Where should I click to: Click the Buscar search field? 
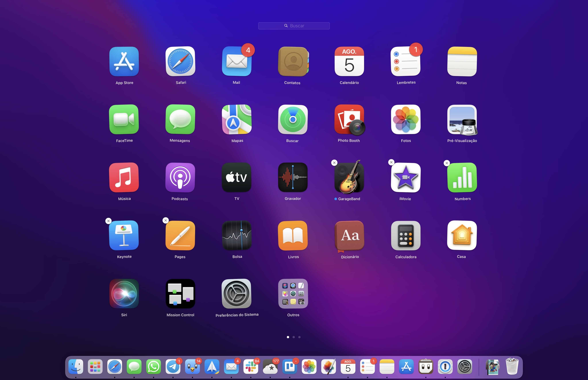(x=294, y=26)
